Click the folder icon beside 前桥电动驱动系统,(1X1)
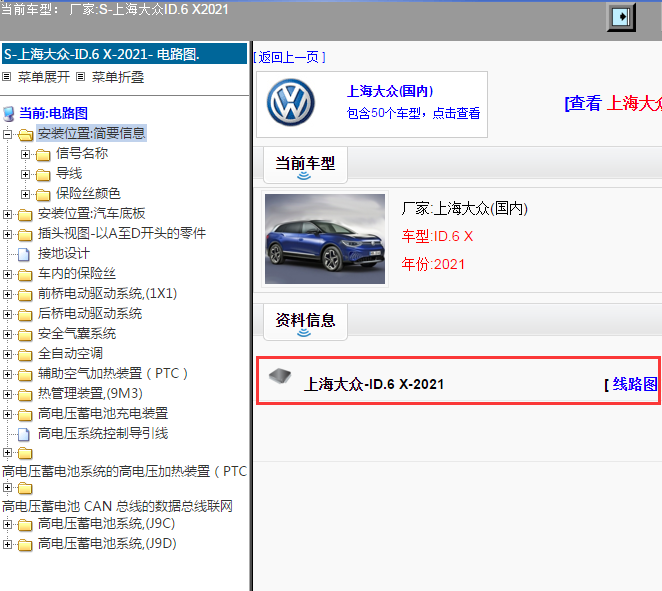Image resolution: width=662 pixels, height=591 pixels. [x=25, y=295]
